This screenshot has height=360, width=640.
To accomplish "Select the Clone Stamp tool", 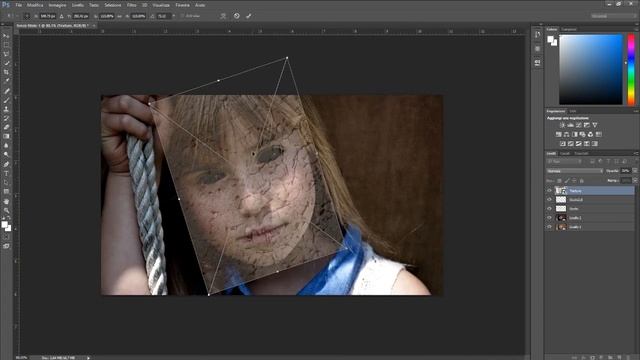I will coord(6,109).
